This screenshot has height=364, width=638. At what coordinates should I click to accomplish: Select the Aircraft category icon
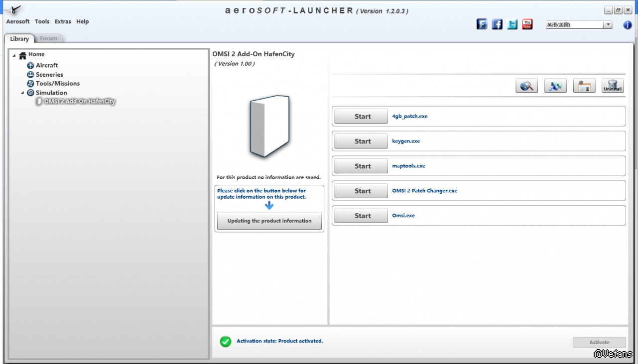(31, 65)
